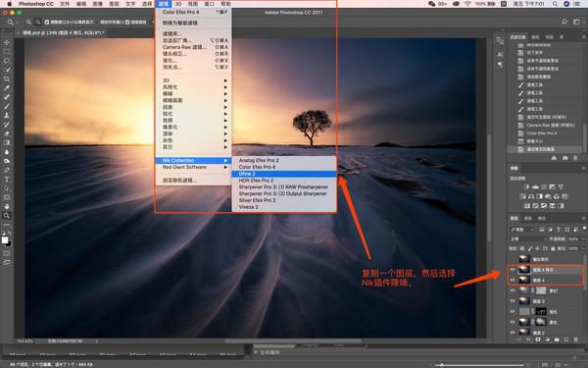Toggle resize-windows-to-fit checkbox in options bar

(x=47, y=23)
